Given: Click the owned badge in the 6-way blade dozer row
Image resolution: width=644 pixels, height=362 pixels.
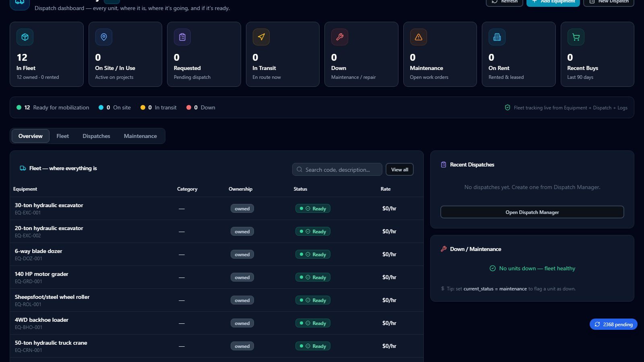Looking at the screenshot, I should [242, 254].
